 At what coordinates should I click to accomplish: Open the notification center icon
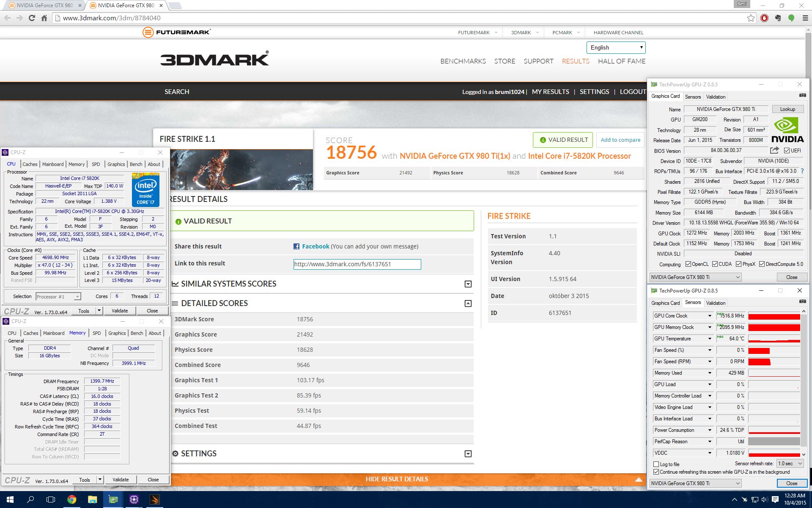775,500
